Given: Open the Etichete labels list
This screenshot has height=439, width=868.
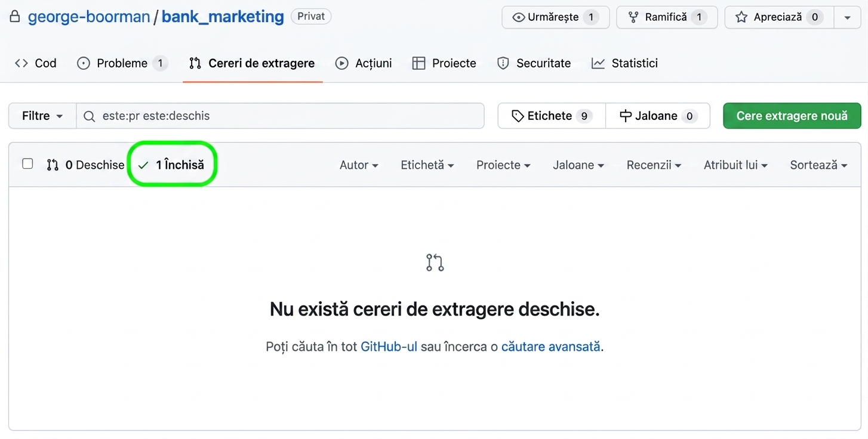Looking at the screenshot, I should pos(552,116).
